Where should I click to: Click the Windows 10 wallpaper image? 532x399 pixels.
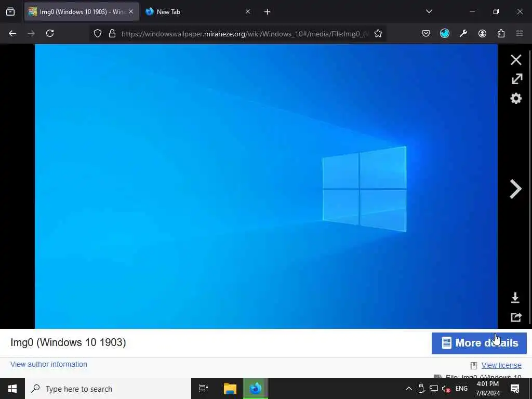click(266, 187)
